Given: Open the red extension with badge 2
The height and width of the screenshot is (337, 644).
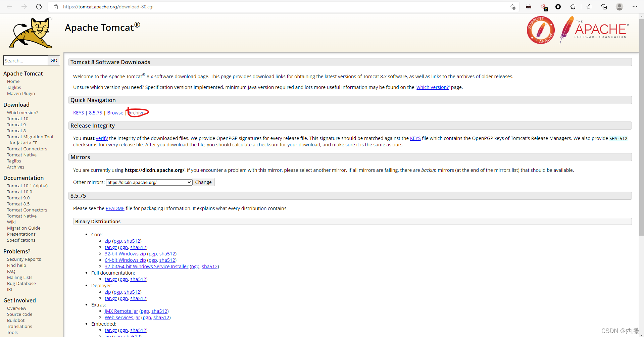Looking at the screenshot, I should tap(544, 7).
